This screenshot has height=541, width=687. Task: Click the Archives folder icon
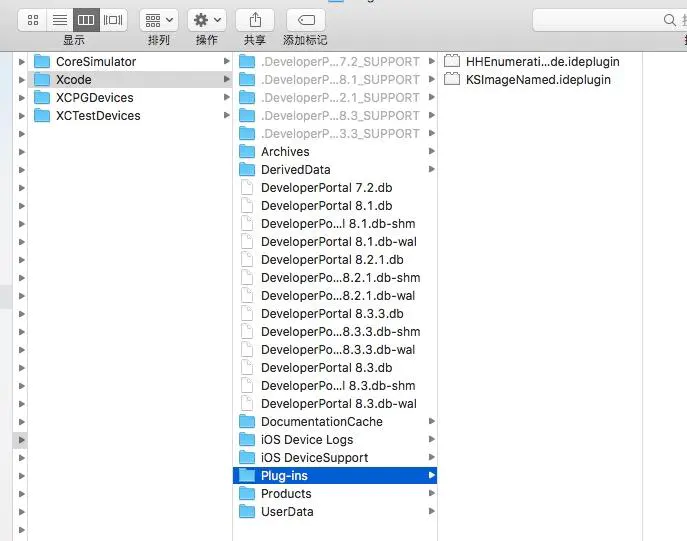click(x=247, y=152)
